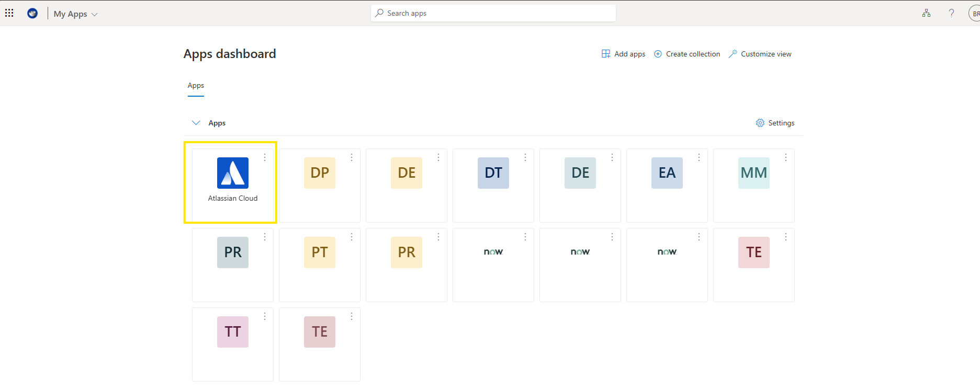Image resolution: width=980 pixels, height=391 pixels.
Task: Open the Settings gear for Apps collection
Action: pyautogui.click(x=775, y=123)
